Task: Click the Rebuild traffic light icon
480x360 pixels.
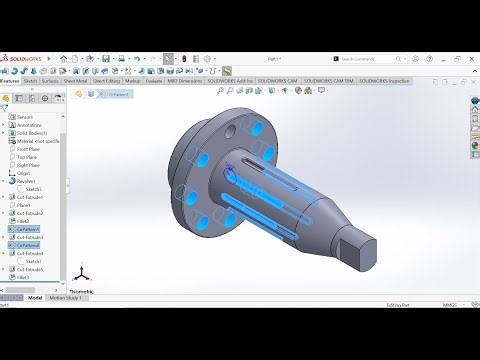Action: pyautogui.click(x=184, y=59)
